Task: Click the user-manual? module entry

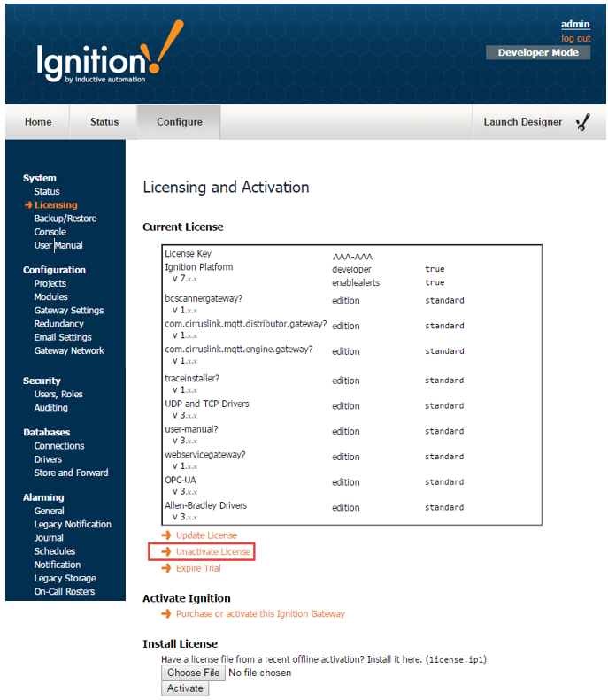Action: coord(191,429)
